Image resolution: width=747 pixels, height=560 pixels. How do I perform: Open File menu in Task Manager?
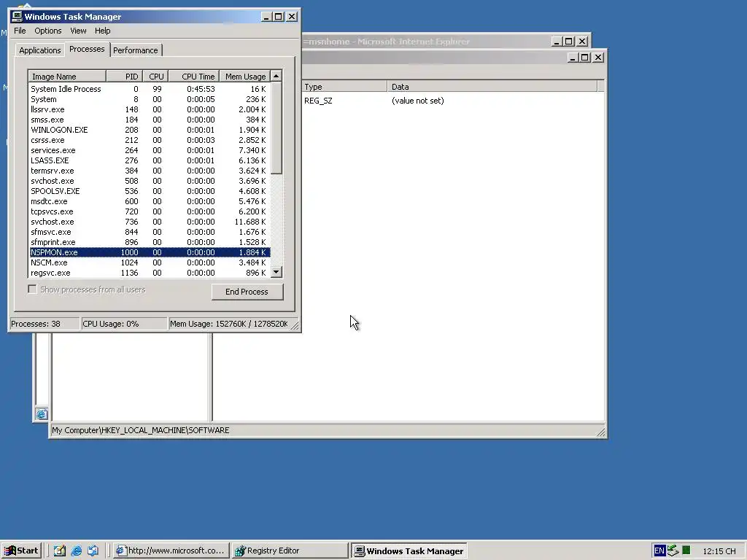(20, 31)
